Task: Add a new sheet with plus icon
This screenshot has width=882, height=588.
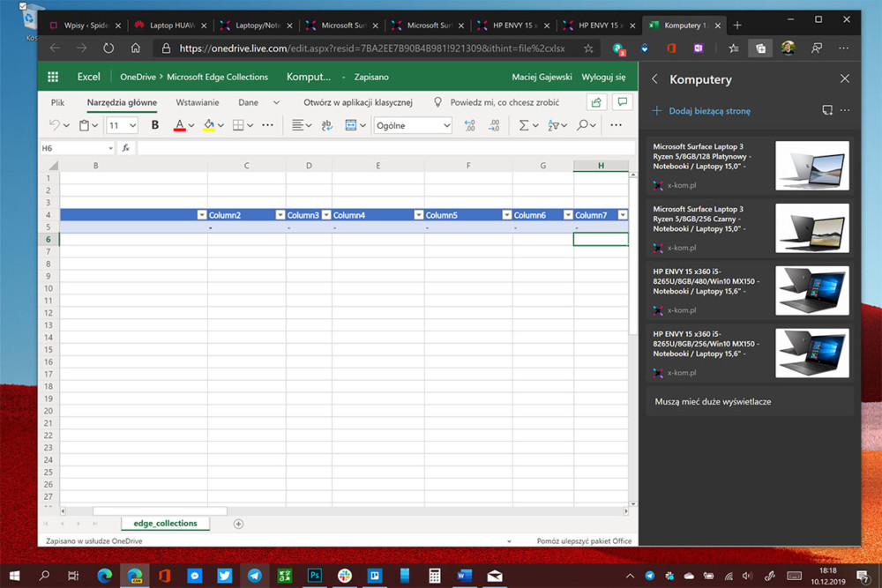Action: pyautogui.click(x=238, y=524)
